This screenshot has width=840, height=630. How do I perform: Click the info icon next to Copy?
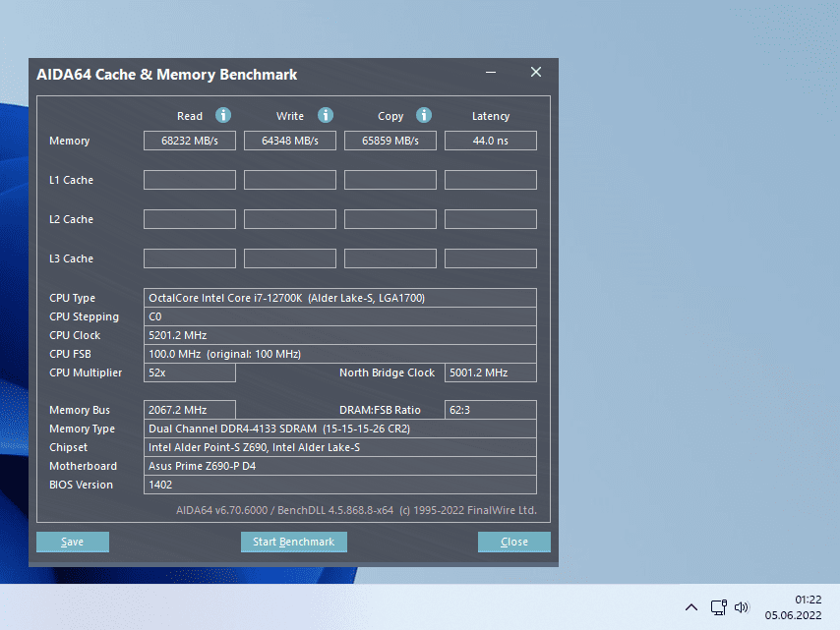click(x=424, y=115)
